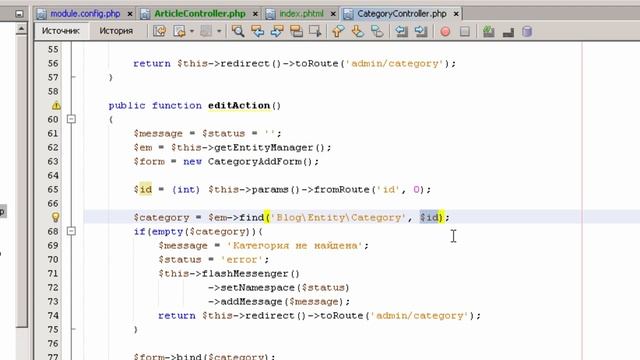This screenshot has height=360, width=640.
Task: Switch to ArticleController.php tab
Action: 200,14
